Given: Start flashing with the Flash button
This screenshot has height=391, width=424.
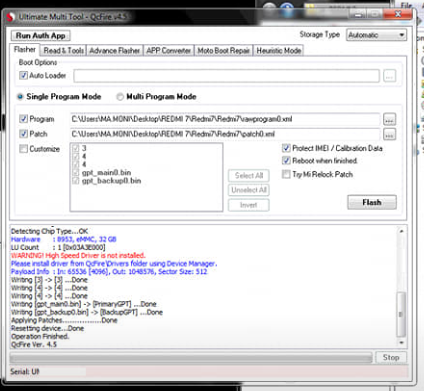Looking at the screenshot, I should tap(372, 202).
